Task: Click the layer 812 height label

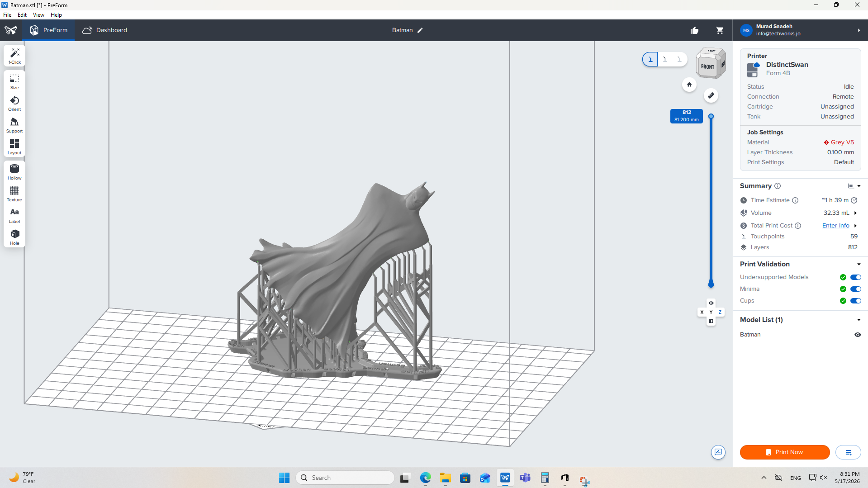Action: (687, 116)
